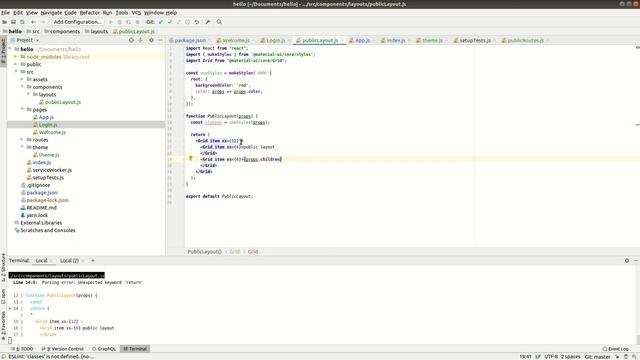Click Git: master branch in status bar
This screenshot has width=640, height=360.
[x=598, y=357]
